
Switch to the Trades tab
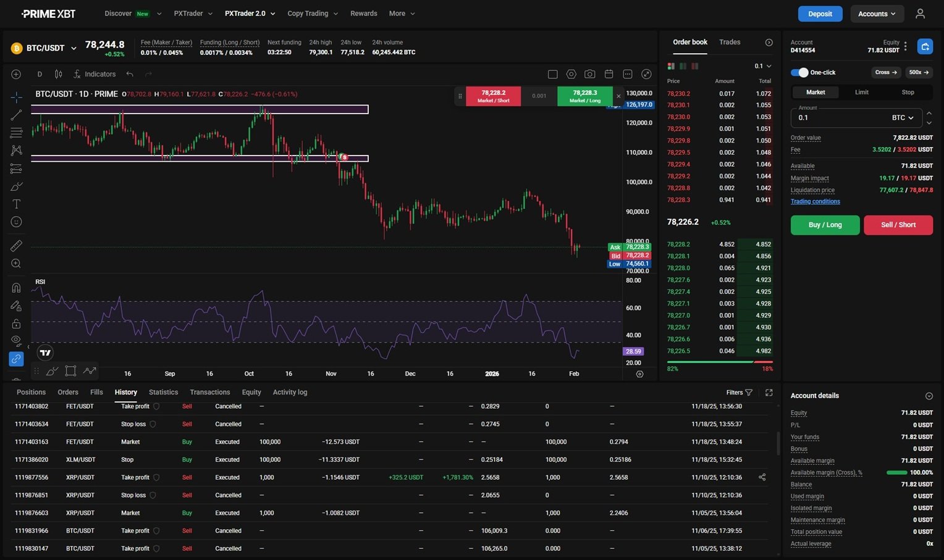coord(729,42)
